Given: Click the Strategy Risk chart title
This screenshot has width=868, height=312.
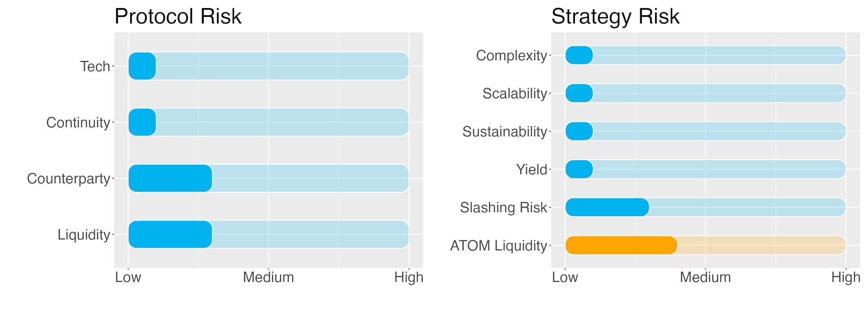Looking at the screenshot, I should 615,16.
